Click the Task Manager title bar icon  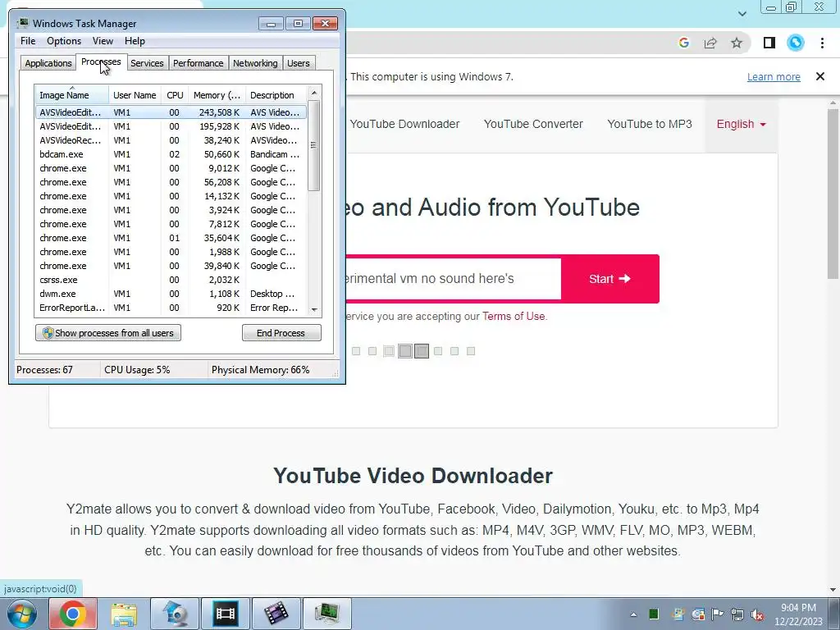point(22,23)
